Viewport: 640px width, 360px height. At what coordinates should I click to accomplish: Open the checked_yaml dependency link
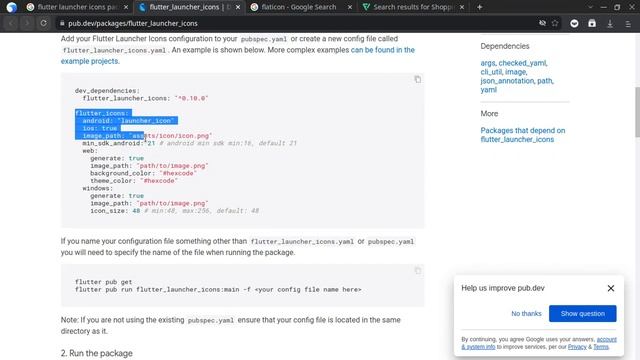coord(522,63)
